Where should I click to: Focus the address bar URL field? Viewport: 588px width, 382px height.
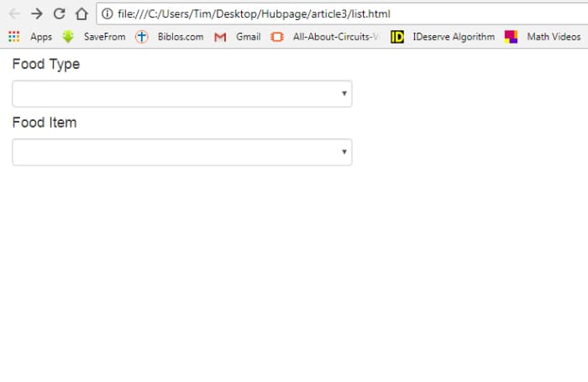tap(336, 14)
